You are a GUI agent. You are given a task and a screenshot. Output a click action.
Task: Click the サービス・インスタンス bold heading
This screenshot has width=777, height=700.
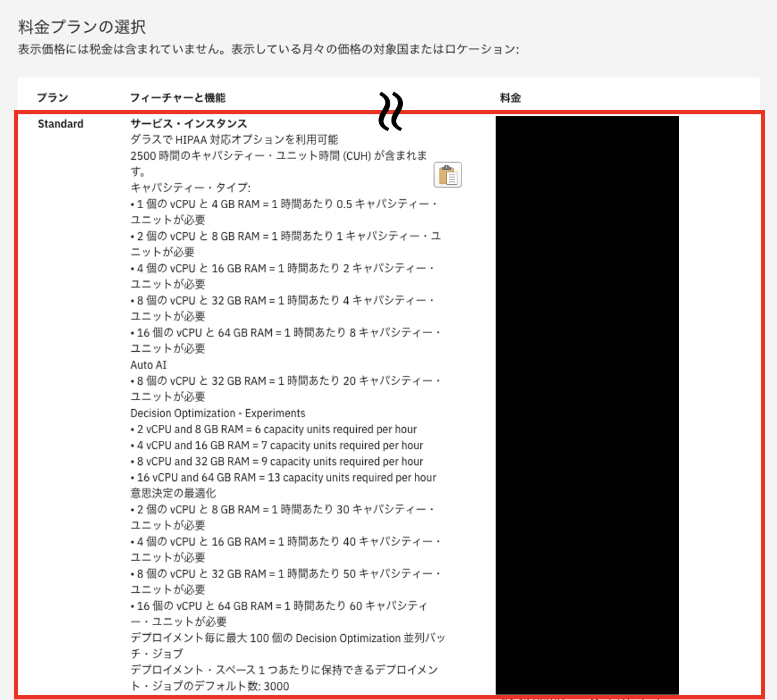[x=189, y=124]
